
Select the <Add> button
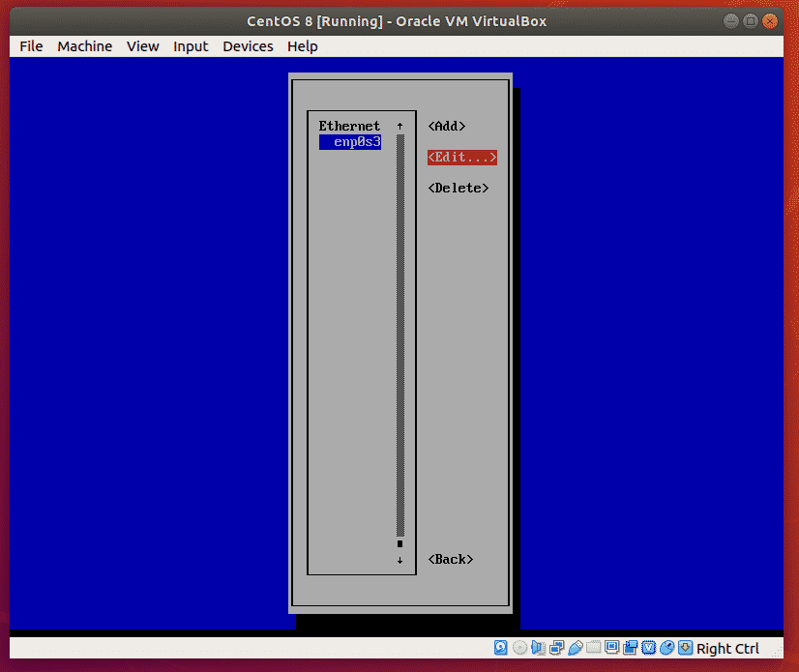click(x=447, y=126)
